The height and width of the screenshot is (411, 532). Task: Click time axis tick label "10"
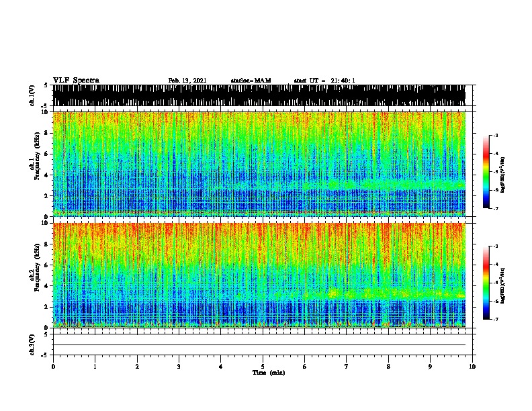tap(472, 367)
